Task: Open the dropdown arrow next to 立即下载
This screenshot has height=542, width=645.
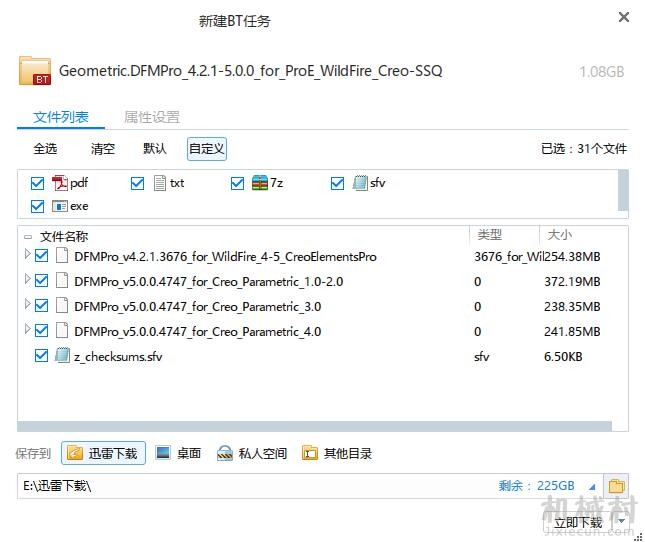Action: (622, 521)
